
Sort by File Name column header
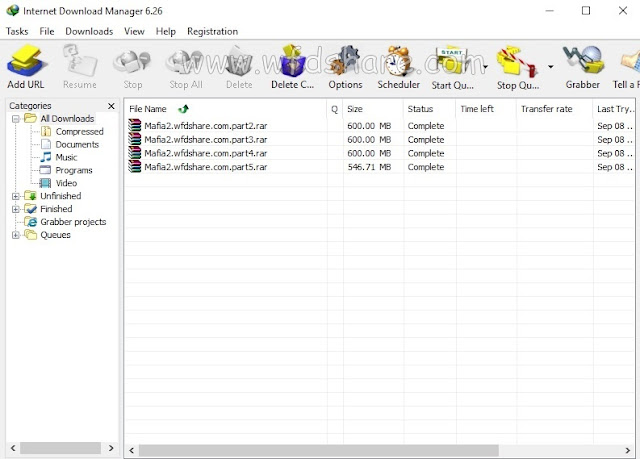[226, 109]
